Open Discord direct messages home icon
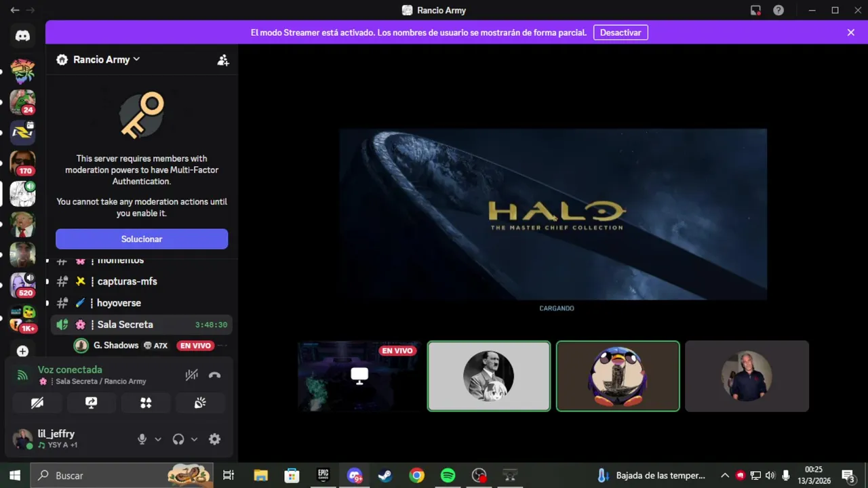Image resolution: width=868 pixels, height=488 pixels. pyautogui.click(x=22, y=36)
